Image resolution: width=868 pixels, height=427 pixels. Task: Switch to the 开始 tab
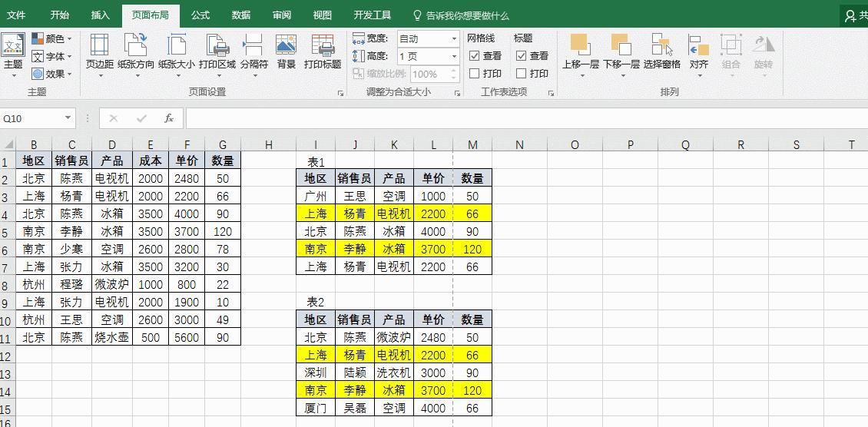pos(59,15)
